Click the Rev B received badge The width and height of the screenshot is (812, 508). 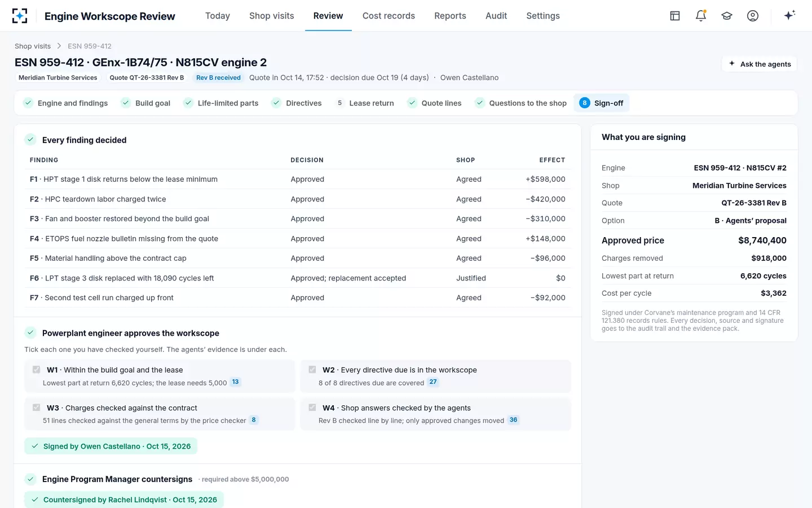point(218,78)
